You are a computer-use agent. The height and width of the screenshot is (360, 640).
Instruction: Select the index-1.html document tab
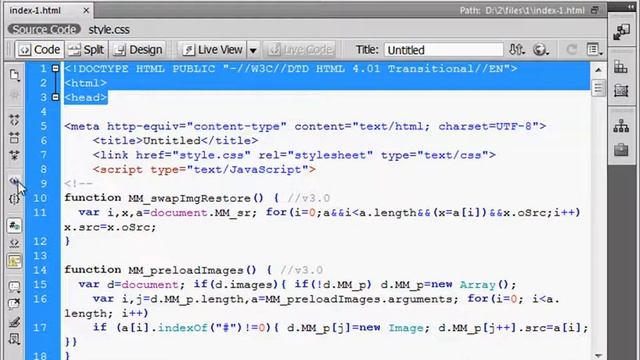[x=35, y=11]
